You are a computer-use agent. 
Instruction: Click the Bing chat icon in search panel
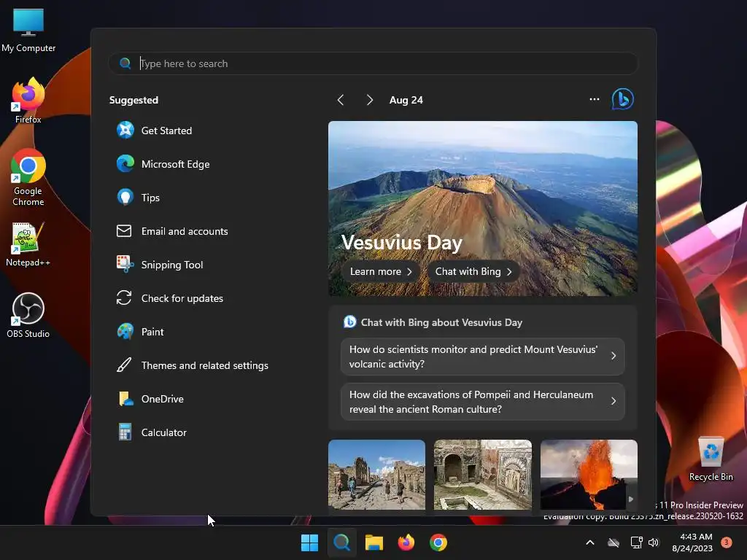622,99
